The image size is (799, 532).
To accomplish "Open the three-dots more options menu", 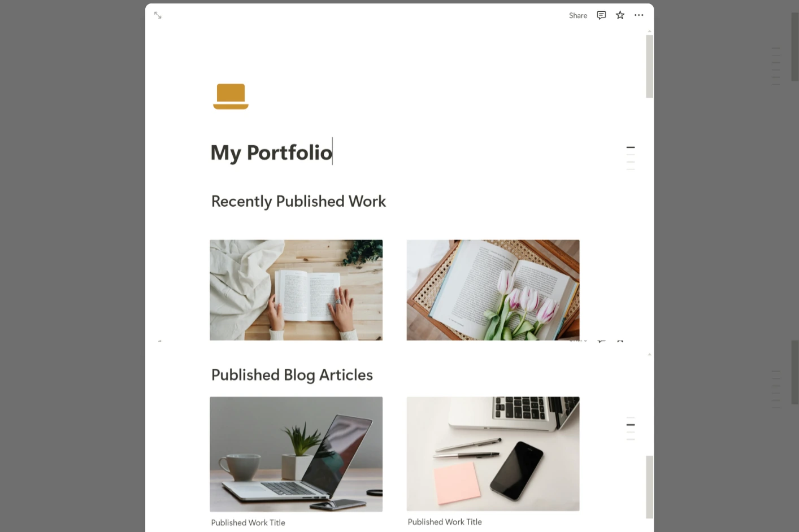I will click(639, 15).
